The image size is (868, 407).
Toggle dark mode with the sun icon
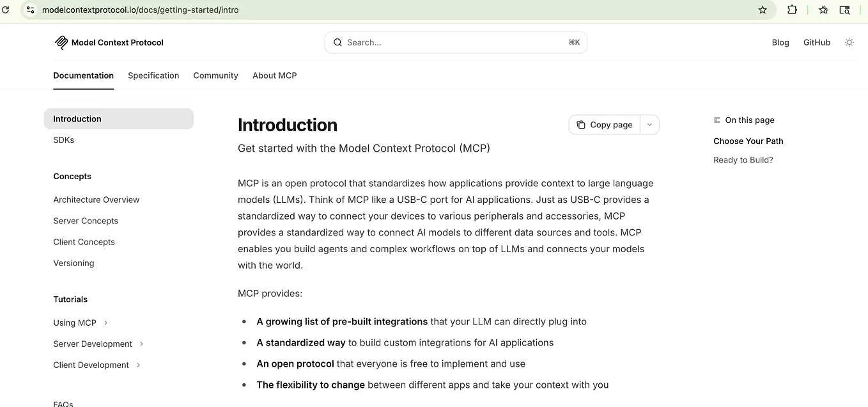849,42
